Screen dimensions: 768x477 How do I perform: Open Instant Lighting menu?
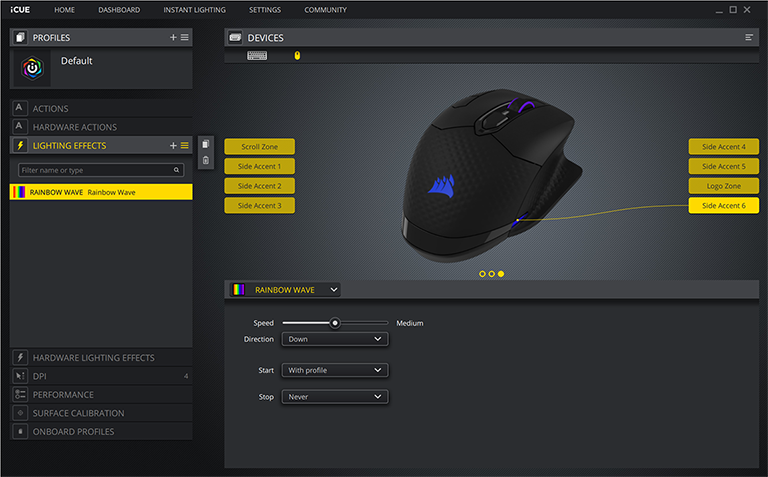194,10
